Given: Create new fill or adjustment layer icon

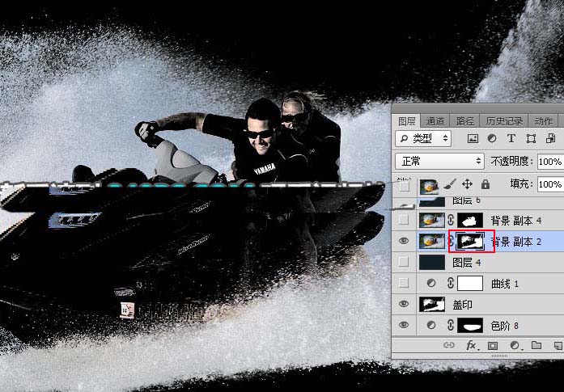Looking at the screenshot, I should tap(515, 346).
